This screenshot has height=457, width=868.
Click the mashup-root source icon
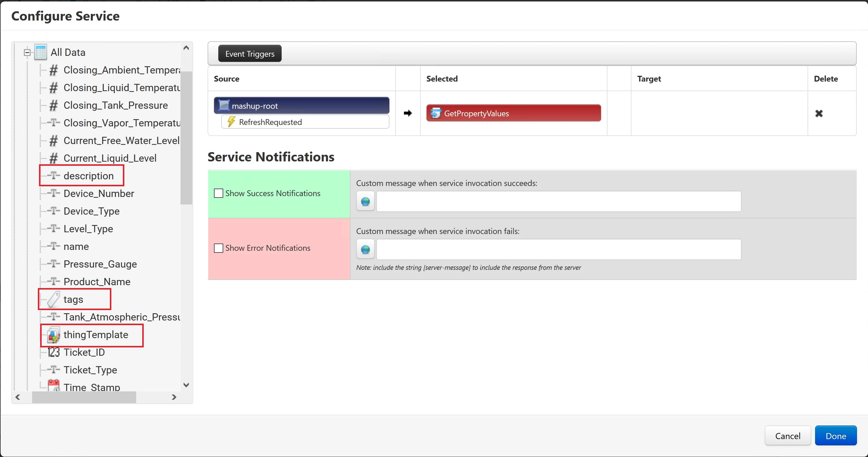tap(224, 106)
